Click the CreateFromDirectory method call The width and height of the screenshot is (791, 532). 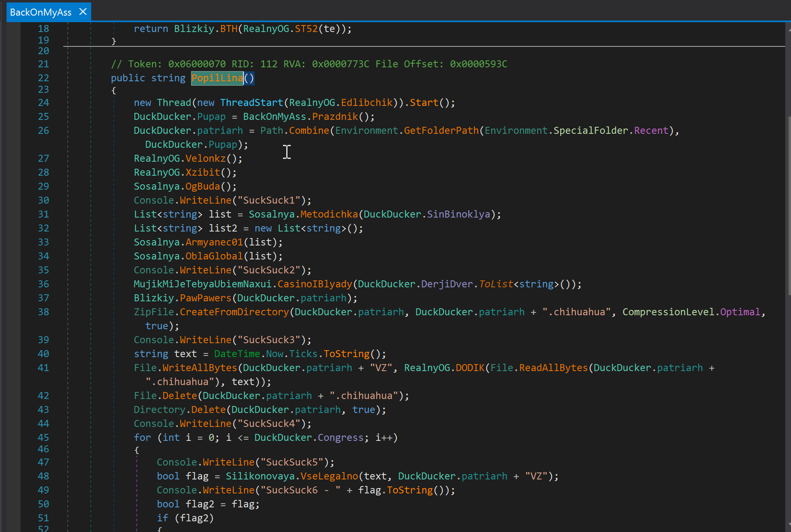pos(234,312)
